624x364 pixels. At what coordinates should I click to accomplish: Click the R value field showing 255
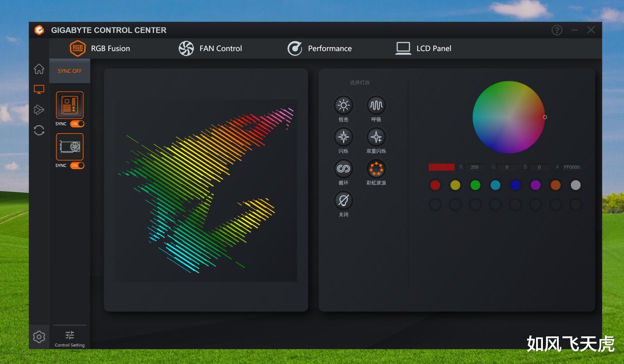click(x=475, y=167)
